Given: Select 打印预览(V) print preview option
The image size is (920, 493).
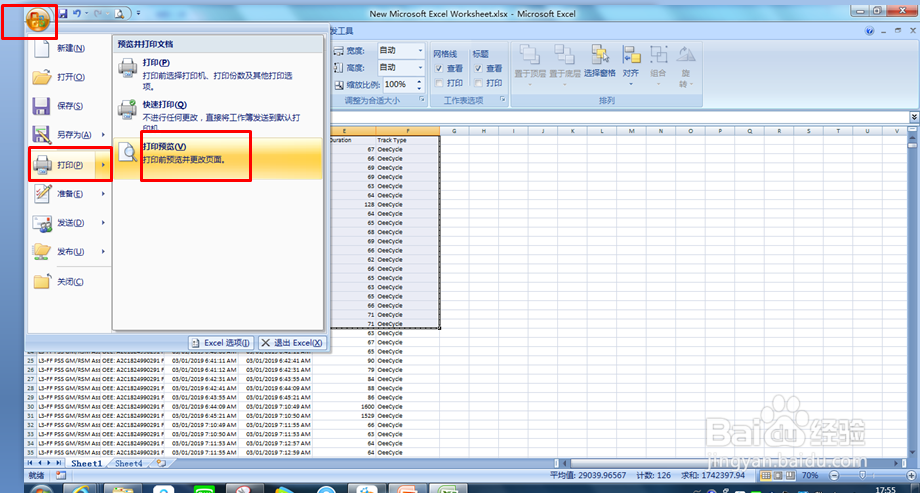Looking at the screenshot, I should click(x=218, y=158).
